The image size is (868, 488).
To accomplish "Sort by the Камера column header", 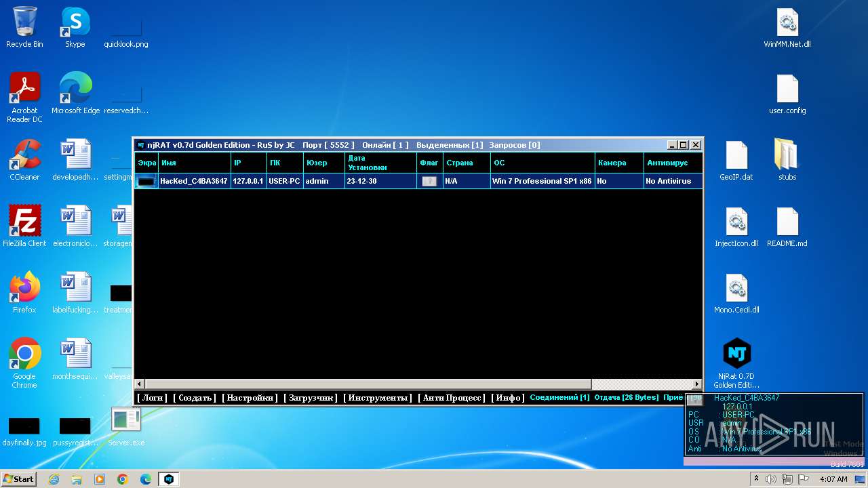I will [x=620, y=163].
